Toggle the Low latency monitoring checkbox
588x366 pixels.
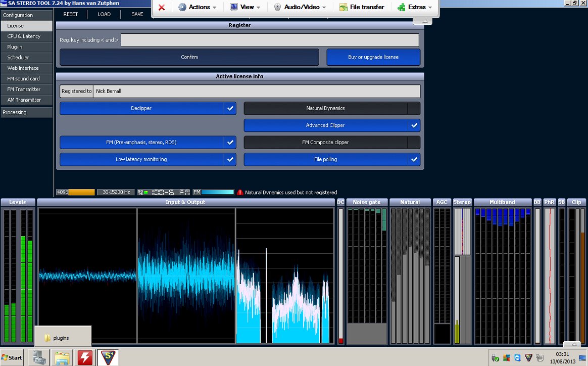tap(230, 159)
